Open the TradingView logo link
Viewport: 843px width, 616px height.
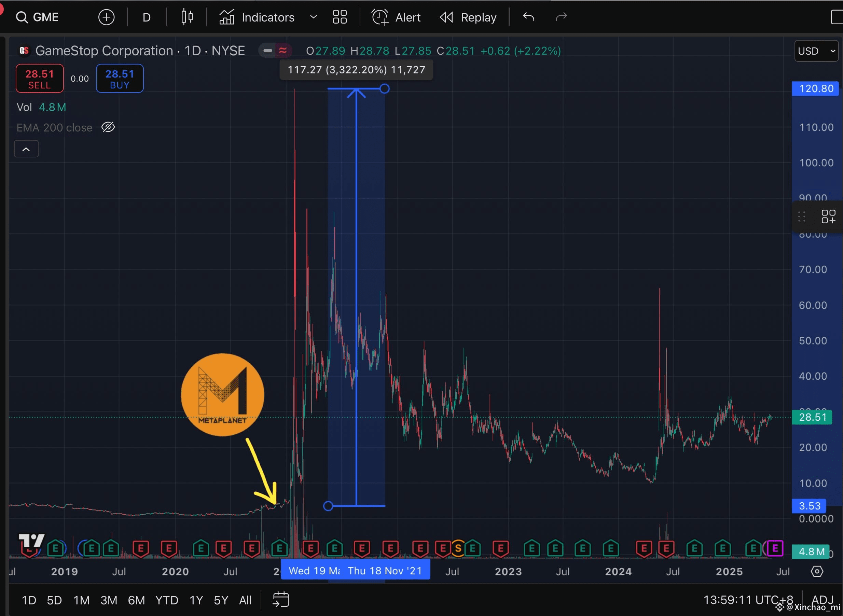point(32,541)
